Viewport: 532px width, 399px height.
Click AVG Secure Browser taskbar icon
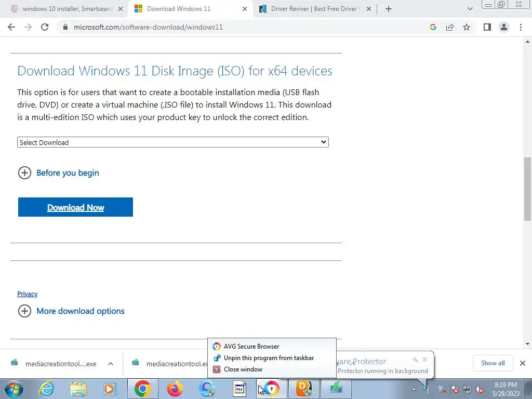point(271,389)
